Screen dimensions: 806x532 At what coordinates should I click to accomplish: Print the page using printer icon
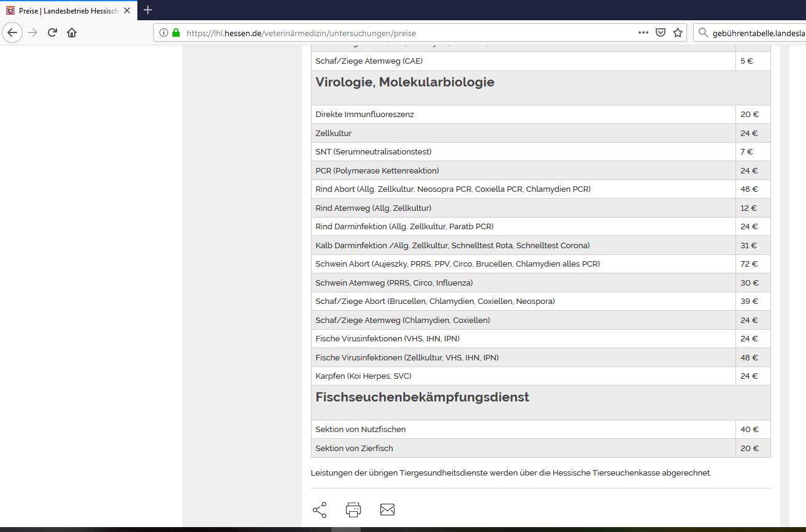pos(353,510)
